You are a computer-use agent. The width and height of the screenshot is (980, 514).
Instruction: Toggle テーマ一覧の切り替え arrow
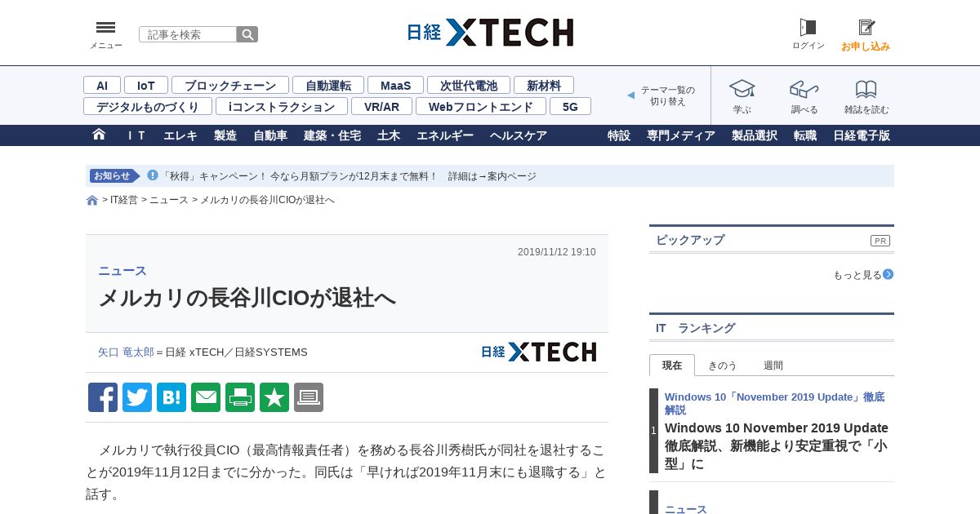click(630, 95)
